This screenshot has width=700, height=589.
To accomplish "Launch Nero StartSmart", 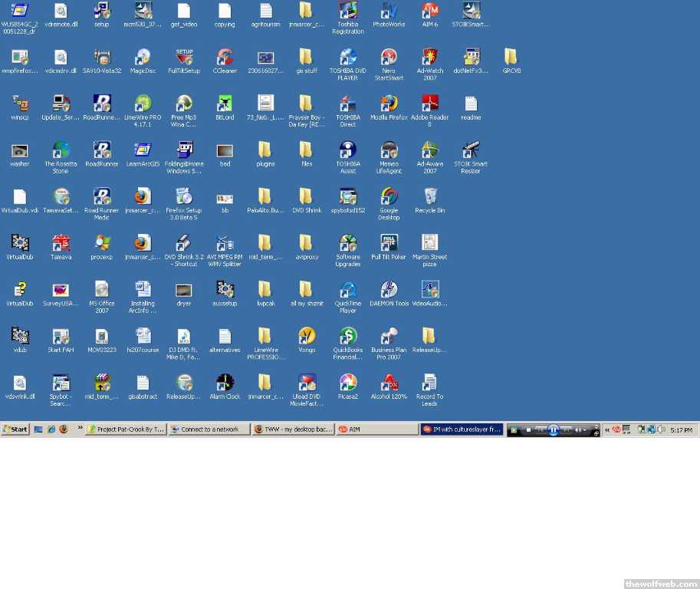I will coord(389,58).
